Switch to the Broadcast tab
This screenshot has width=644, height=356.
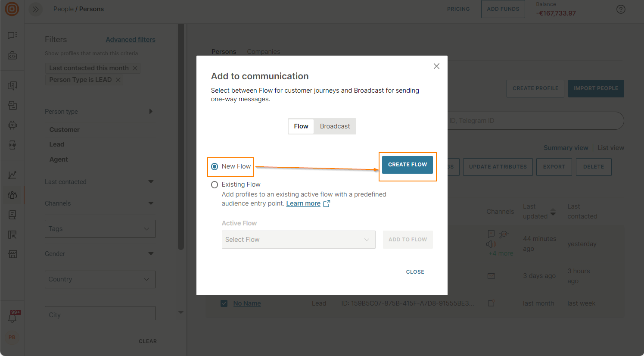click(335, 126)
